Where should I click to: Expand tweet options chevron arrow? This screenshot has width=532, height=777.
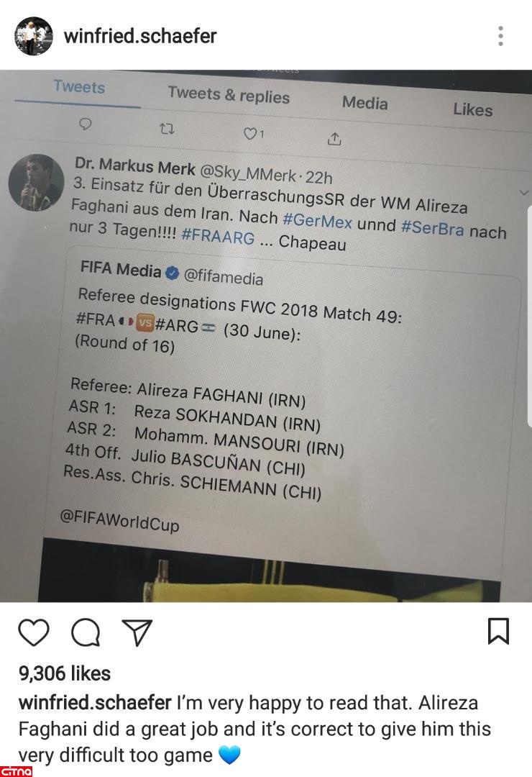(x=523, y=192)
